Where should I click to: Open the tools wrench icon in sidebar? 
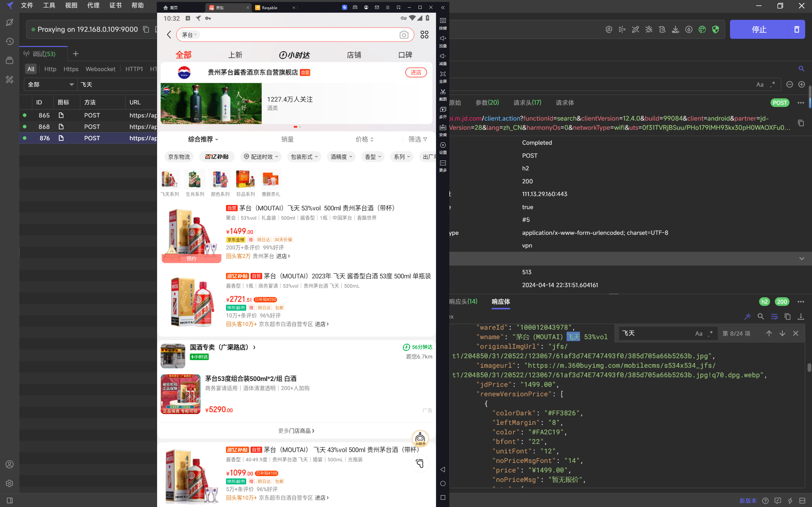pyautogui.click(x=10, y=79)
